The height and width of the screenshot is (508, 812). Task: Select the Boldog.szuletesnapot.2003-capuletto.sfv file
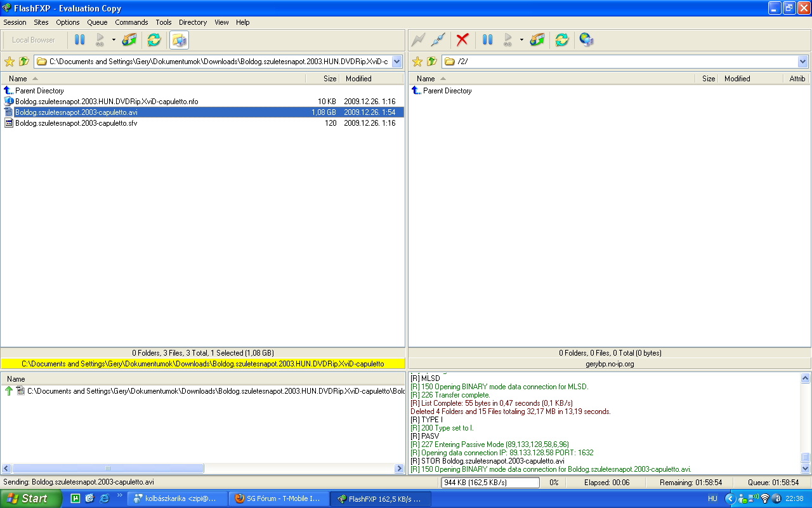click(76, 123)
